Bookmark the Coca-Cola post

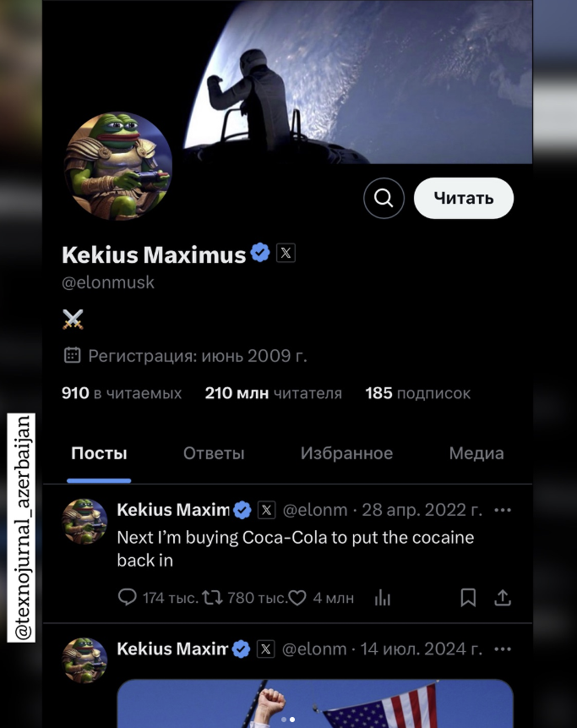click(468, 598)
